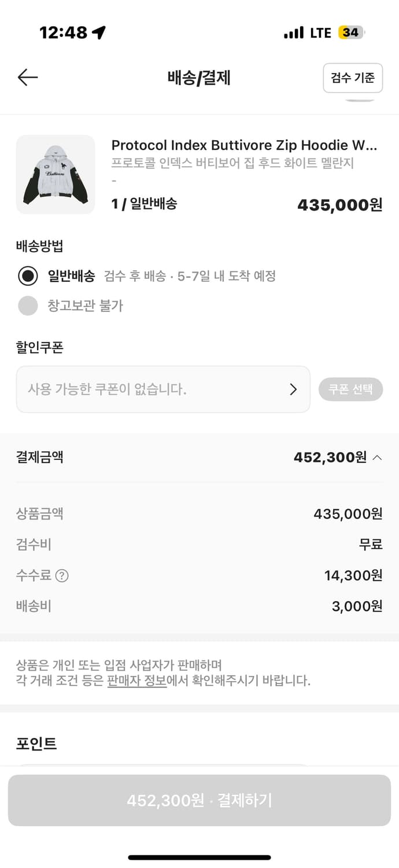Screen dimensions: 399x868
Task: Tap the battery indicator showing 34
Action: [351, 33]
